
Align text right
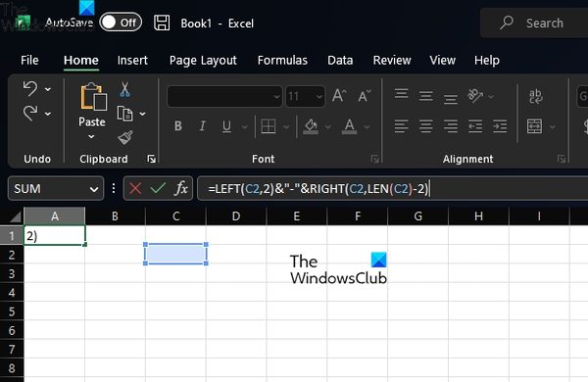[x=451, y=126]
